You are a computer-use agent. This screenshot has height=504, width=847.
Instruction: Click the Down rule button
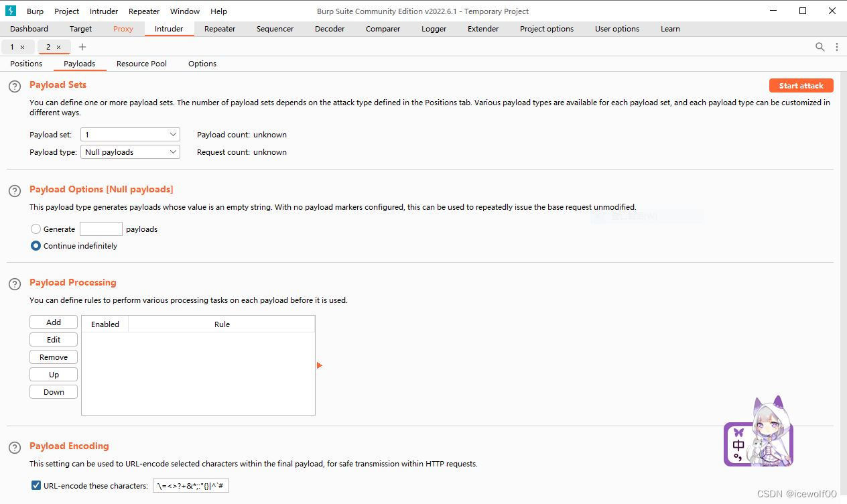point(54,392)
